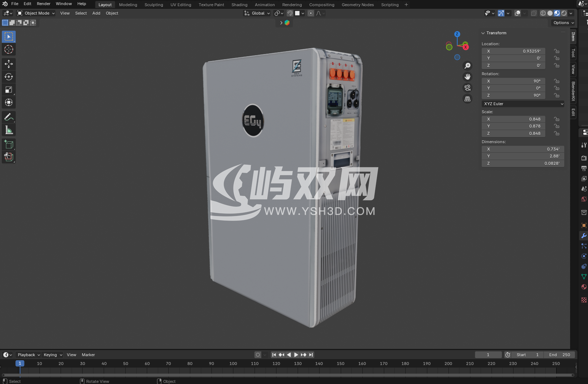Image resolution: width=588 pixels, height=384 pixels.
Task: Open the Object Mode dropdown
Action: [x=36, y=13]
